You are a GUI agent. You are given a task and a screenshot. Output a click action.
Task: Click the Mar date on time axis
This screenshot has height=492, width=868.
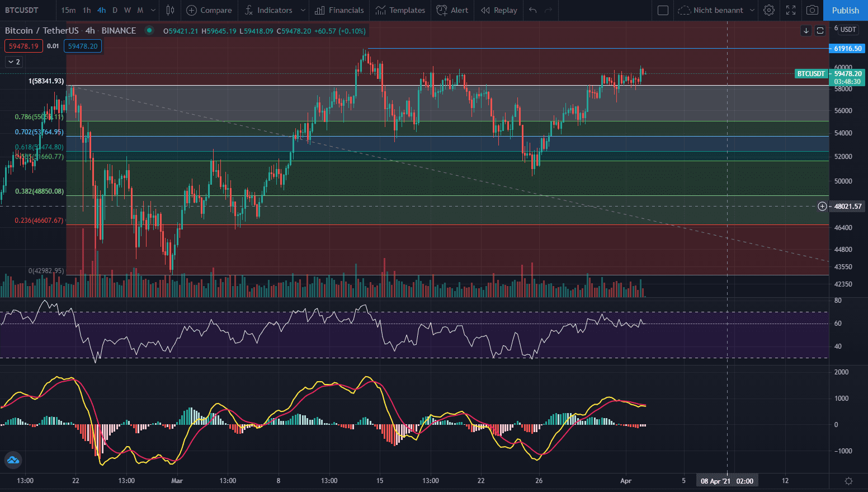click(177, 480)
